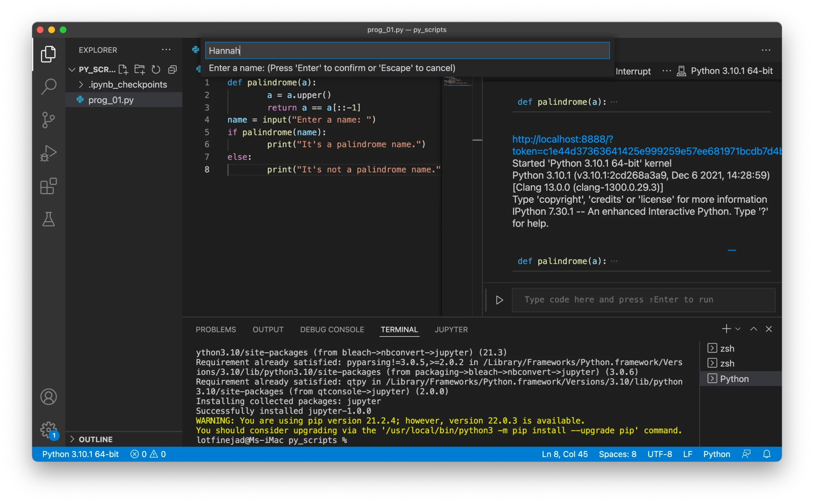Open the localhost:8888 Jupyter server link
This screenshot has height=504, width=814.
tap(562, 139)
